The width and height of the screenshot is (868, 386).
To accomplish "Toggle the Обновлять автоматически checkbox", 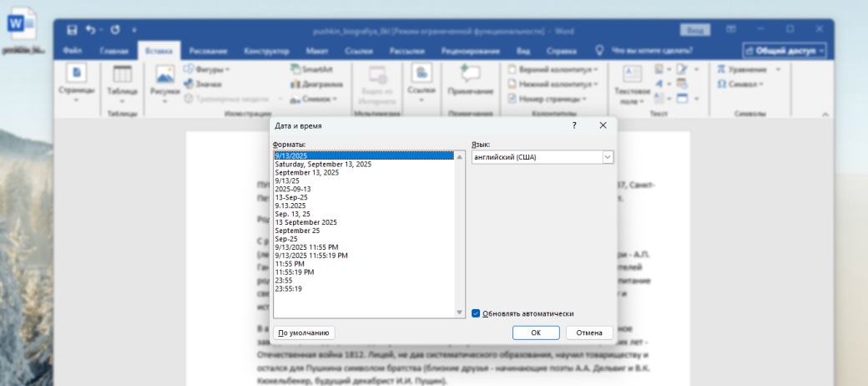I will (476, 313).
